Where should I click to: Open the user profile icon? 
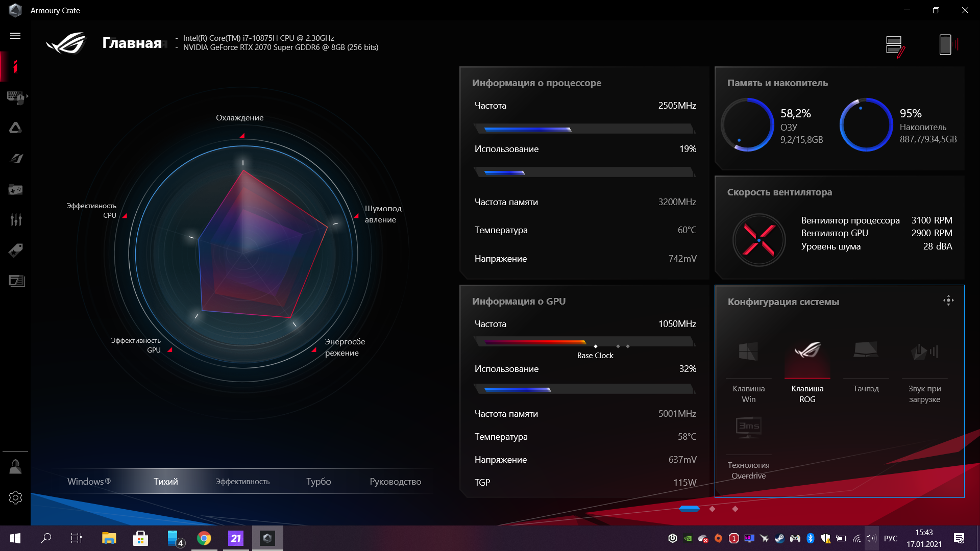(x=15, y=467)
